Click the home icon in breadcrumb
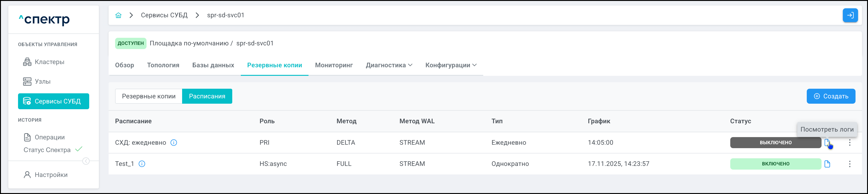Screen dimensions: 868x194 118,15
